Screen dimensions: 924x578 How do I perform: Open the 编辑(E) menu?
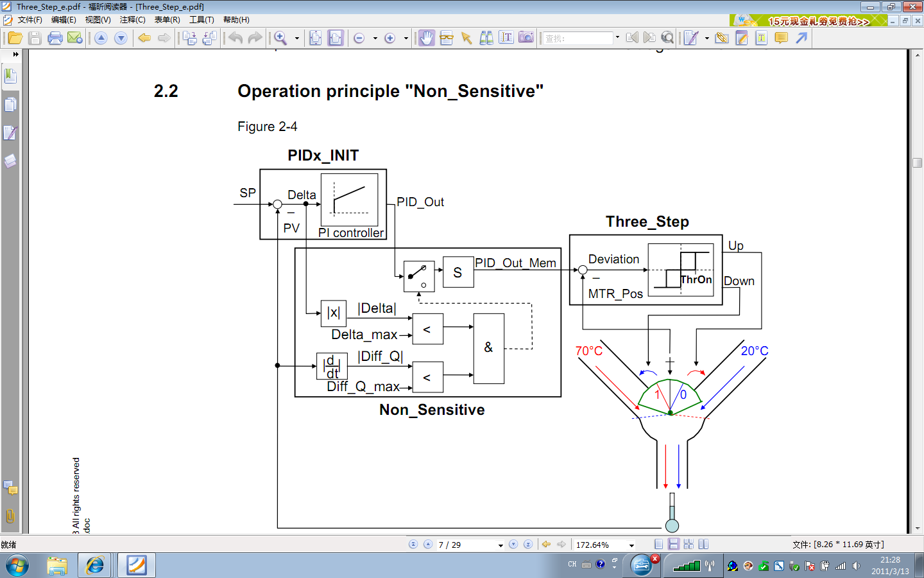pyautogui.click(x=64, y=20)
